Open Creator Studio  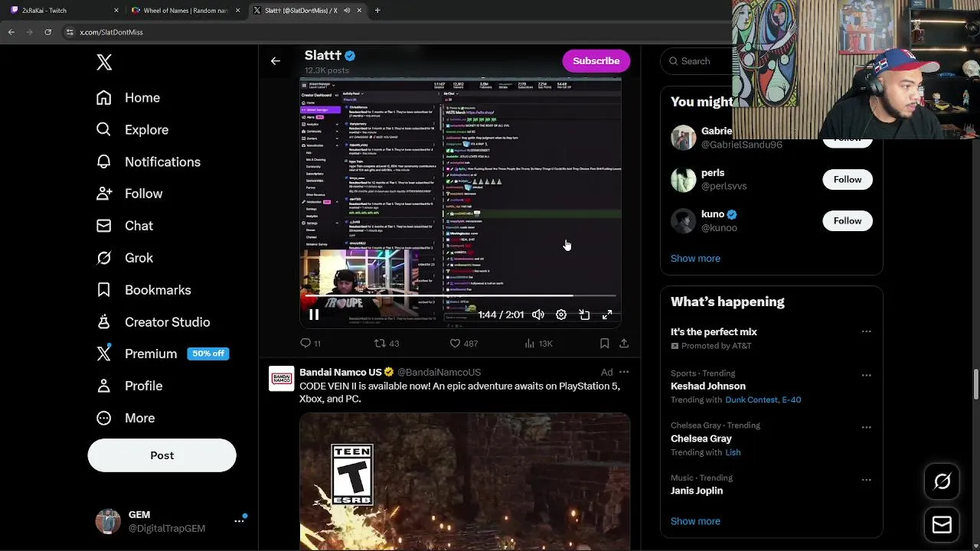point(153,322)
